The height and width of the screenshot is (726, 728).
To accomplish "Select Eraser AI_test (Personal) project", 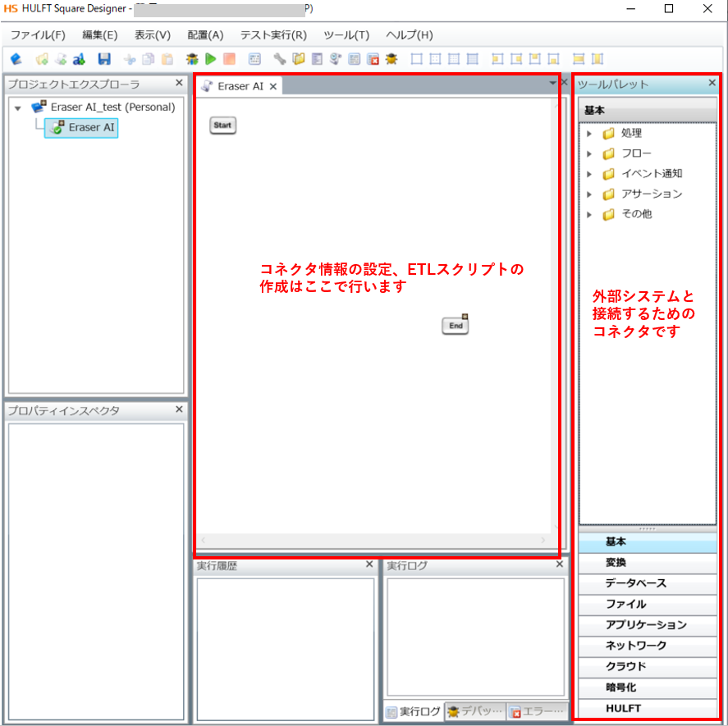I will [x=104, y=107].
